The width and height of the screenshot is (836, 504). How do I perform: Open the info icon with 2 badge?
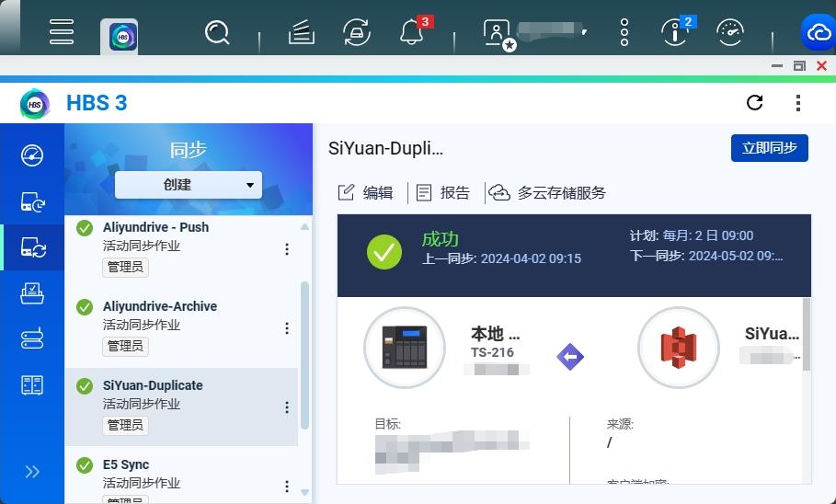coord(674,32)
